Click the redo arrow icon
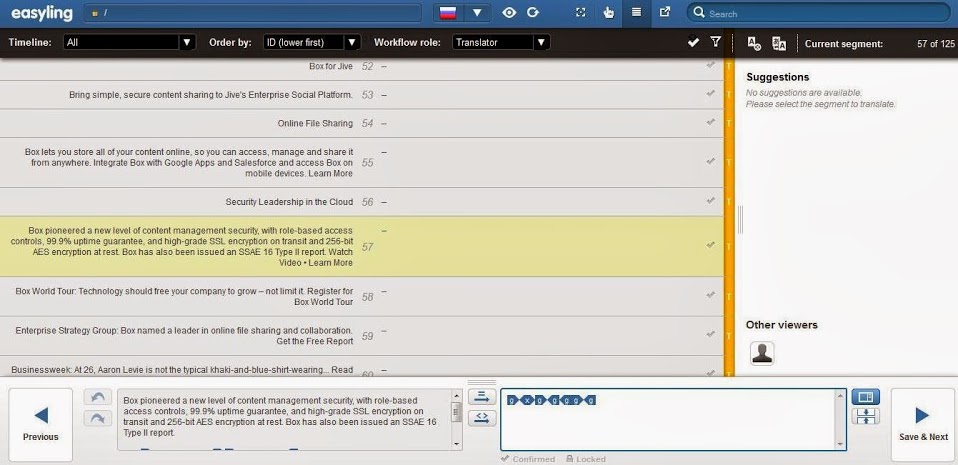Viewport: 958px width, 465px height. pos(98,419)
